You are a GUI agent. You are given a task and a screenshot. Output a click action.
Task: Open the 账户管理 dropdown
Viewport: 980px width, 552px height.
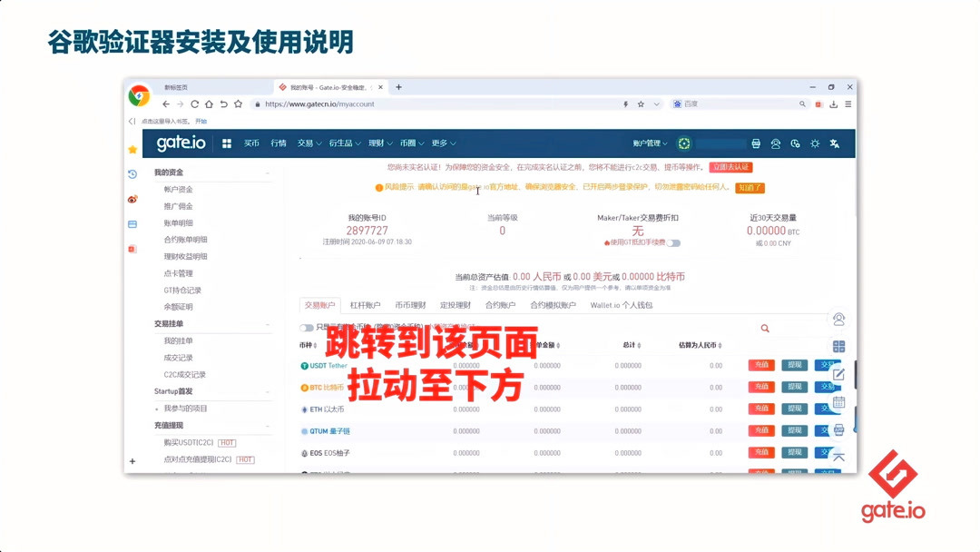click(647, 143)
